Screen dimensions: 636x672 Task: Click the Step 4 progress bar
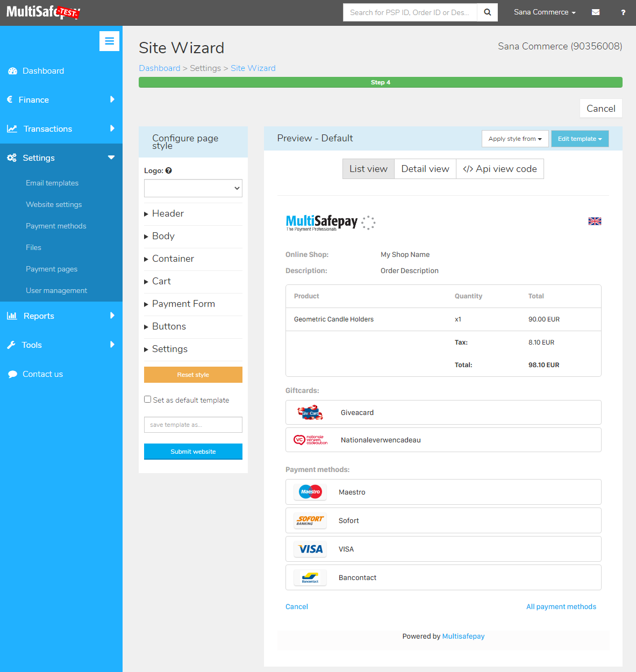(x=381, y=82)
